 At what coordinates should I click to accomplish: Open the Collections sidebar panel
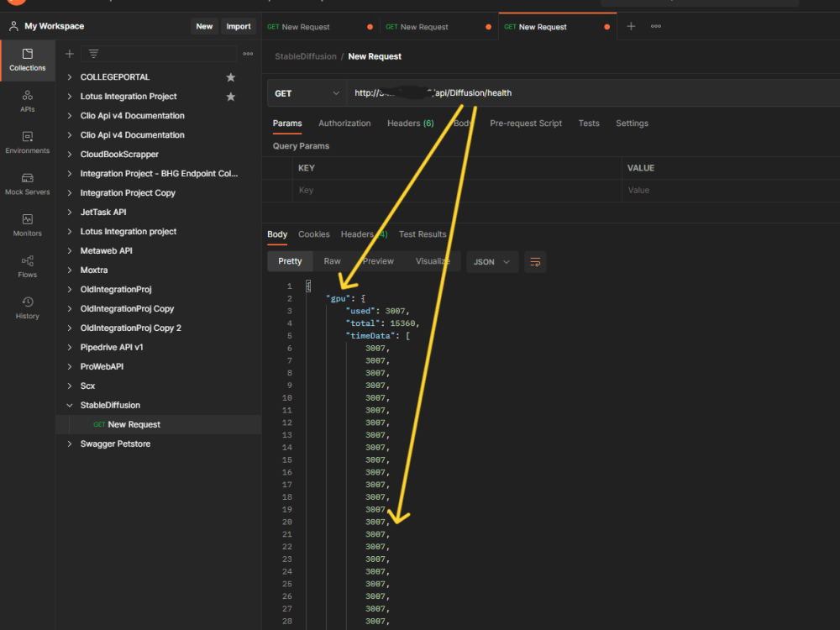tap(28, 60)
